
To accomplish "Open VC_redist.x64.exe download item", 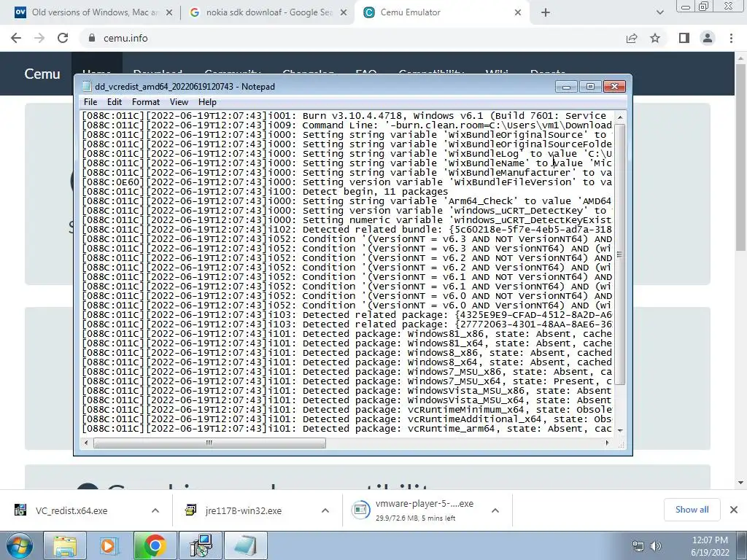I will click(x=71, y=510).
